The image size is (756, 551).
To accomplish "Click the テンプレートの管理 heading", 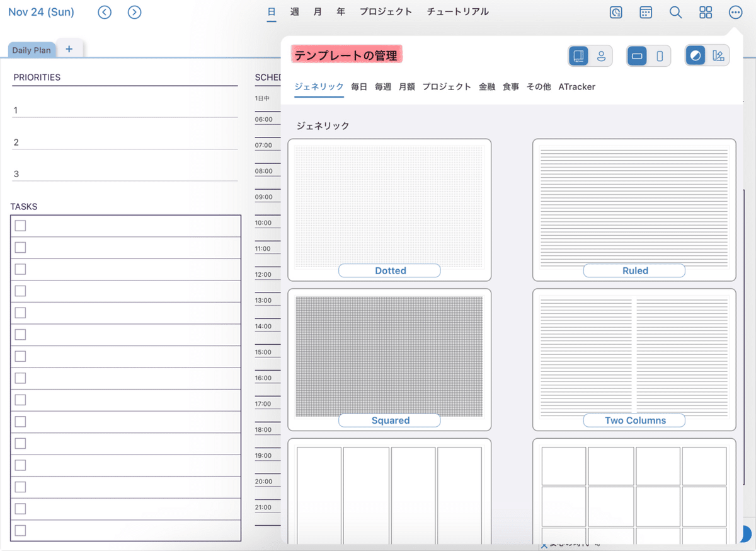I will coord(346,55).
